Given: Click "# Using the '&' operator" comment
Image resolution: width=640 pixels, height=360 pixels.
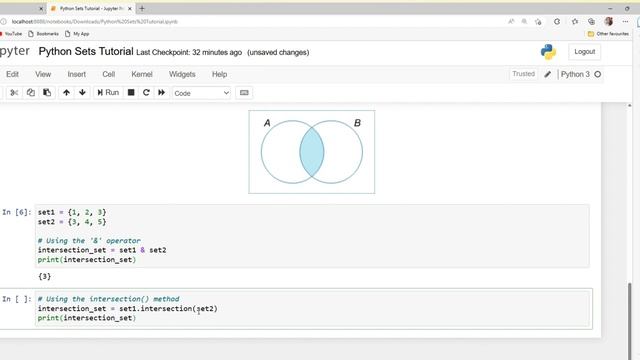Looking at the screenshot, I should pyautogui.click(x=89, y=241).
